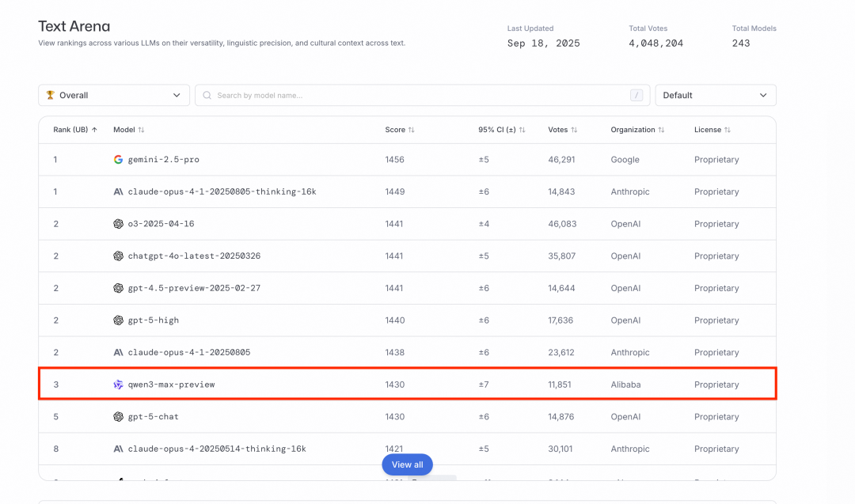Expand the Default view dropdown
Image resolution: width=855 pixels, height=504 pixels.
pos(715,95)
